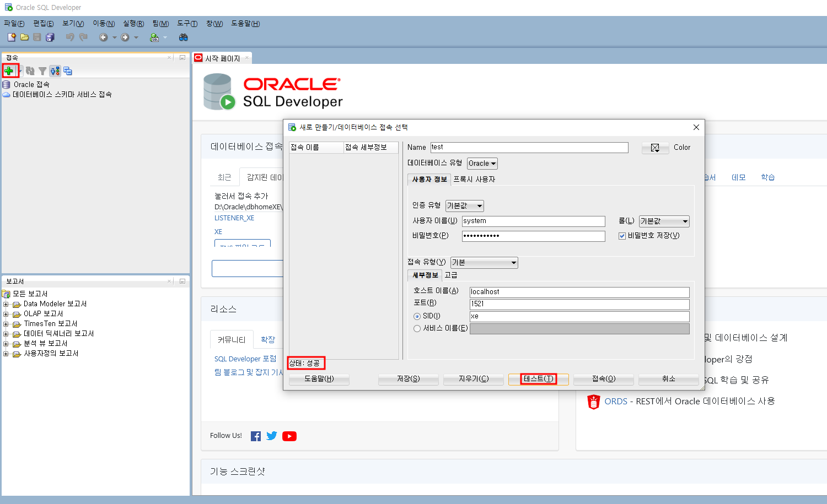Click the Color picker button beside Name field
This screenshot has height=504, width=827.
point(656,148)
